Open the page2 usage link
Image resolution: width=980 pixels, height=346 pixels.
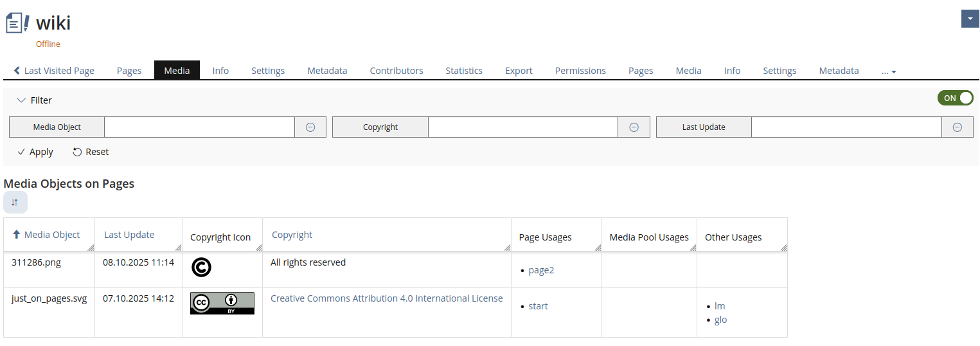click(x=541, y=270)
